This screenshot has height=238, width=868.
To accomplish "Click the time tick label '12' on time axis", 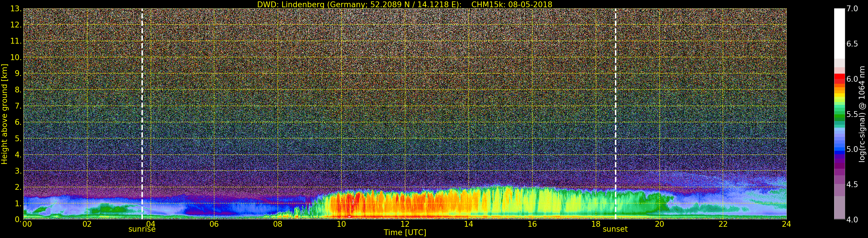I will click(x=405, y=224).
